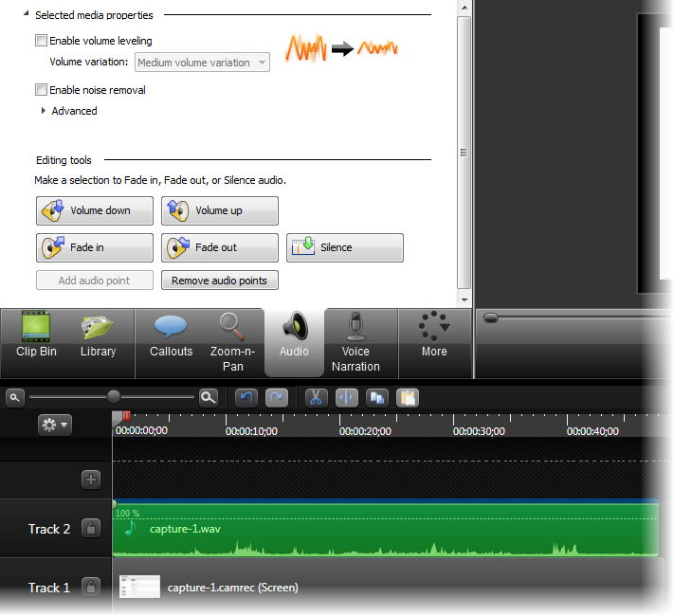The height and width of the screenshot is (616, 674).
Task: Click the Track 2 label
Action: tap(49, 529)
